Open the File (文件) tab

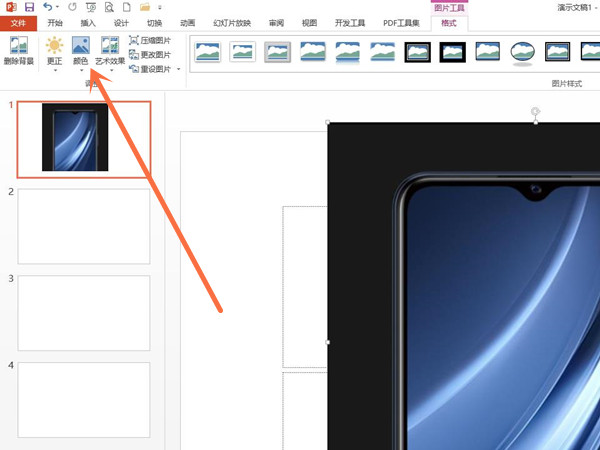click(x=17, y=23)
